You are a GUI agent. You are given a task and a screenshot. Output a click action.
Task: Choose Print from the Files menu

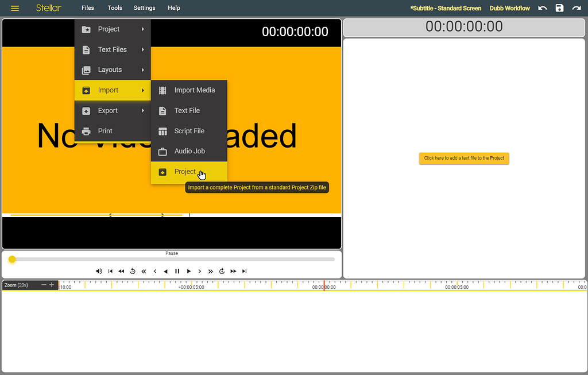pos(113,131)
